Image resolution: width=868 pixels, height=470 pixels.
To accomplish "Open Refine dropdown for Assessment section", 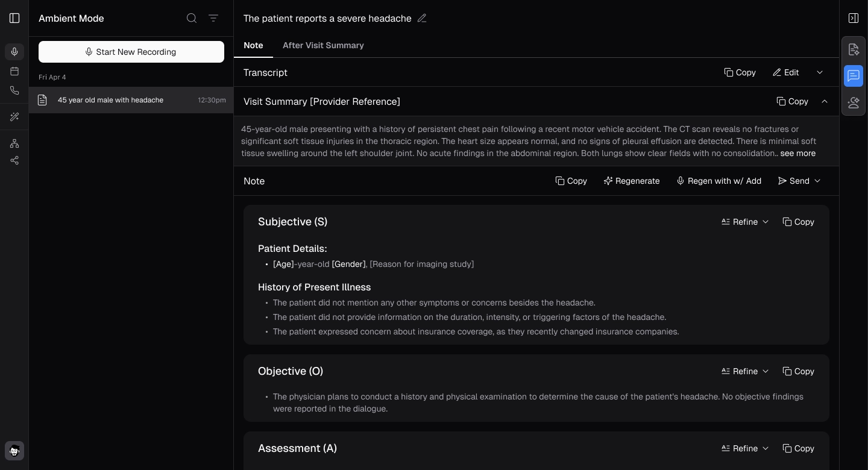I will click(x=745, y=448).
